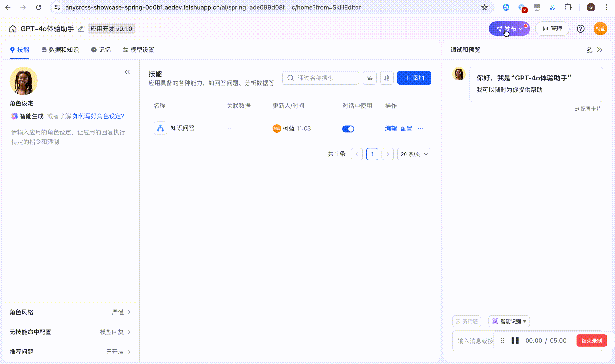Image resolution: width=615 pixels, height=364 pixels.
Task: Go to page 1 in pagination
Action: 372,154
